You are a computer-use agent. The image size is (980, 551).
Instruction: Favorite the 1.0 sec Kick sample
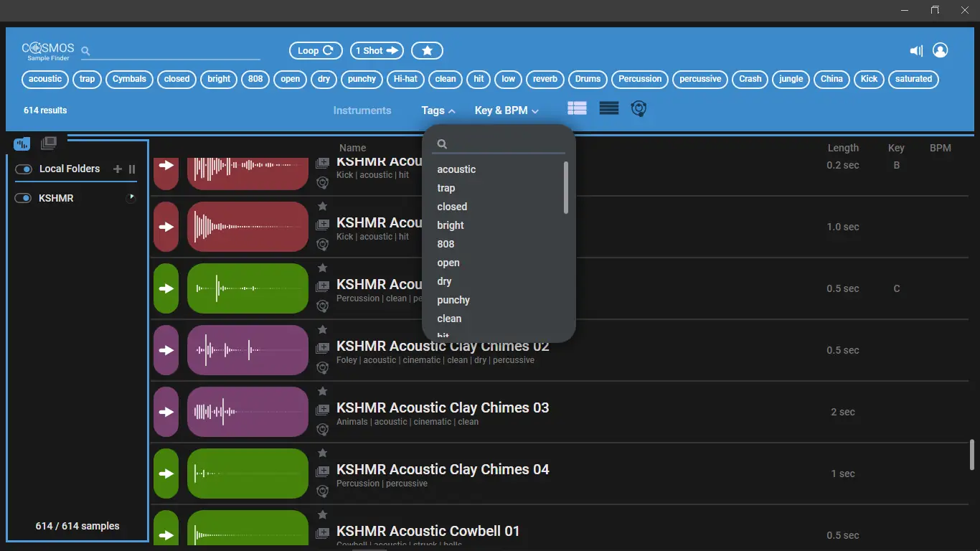point(323,207)
